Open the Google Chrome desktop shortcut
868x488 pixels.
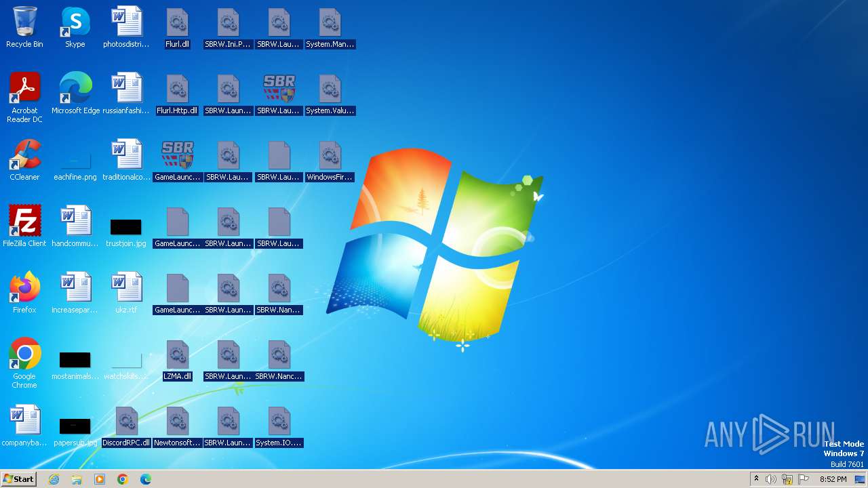tap(24, 364)
